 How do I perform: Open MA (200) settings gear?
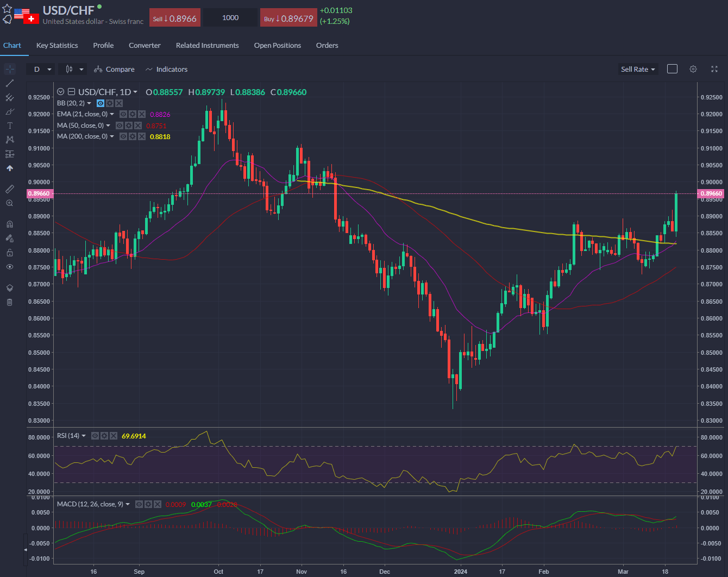pos(133,136)
